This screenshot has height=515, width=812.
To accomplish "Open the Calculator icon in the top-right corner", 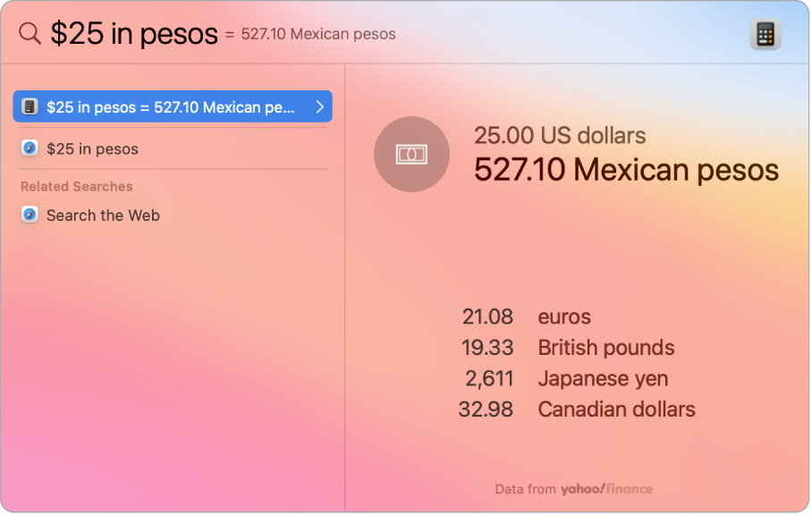I will (765, 33).
